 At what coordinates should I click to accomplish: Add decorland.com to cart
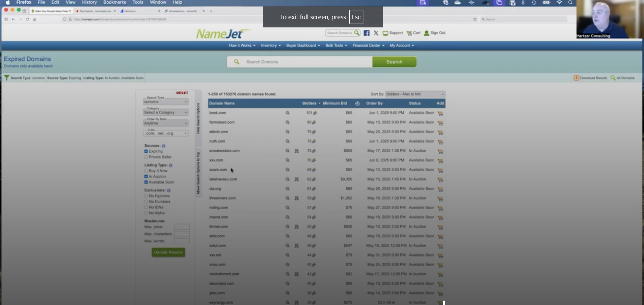coord(440,284)
